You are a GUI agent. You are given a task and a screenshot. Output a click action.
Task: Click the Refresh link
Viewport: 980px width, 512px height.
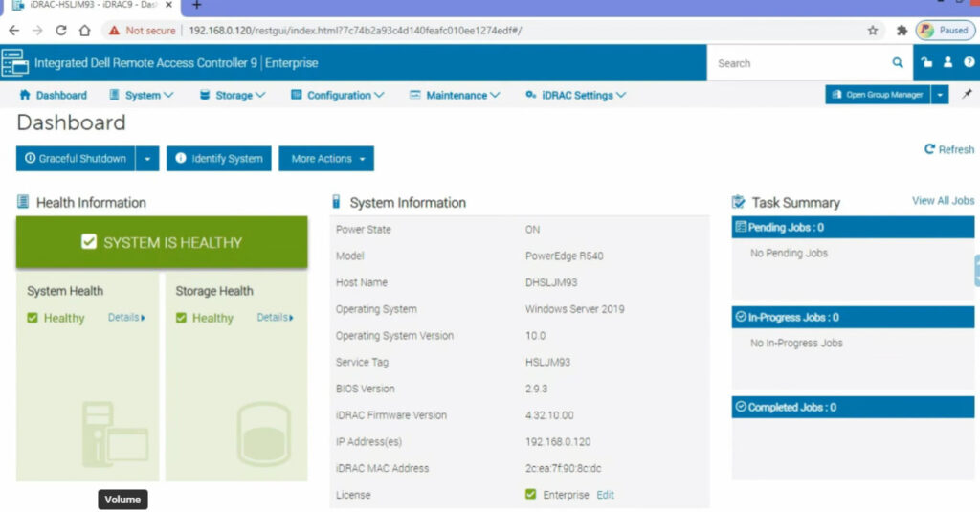[949, 149]
